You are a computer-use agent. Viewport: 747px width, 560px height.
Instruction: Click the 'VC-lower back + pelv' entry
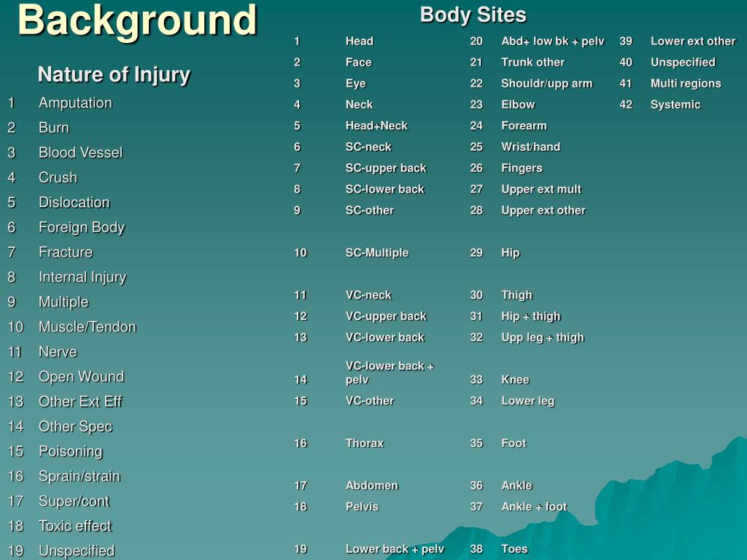390,373
